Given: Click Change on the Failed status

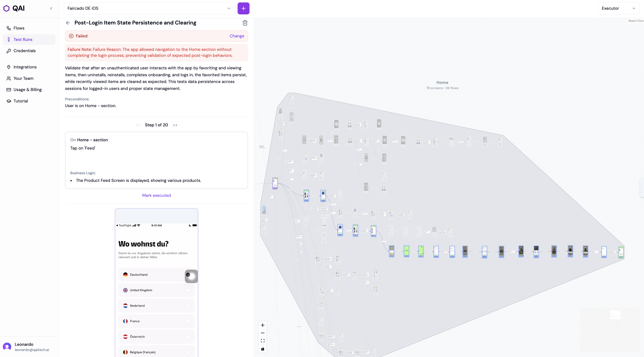Looking at the screenshot, I should click(236, 36).
